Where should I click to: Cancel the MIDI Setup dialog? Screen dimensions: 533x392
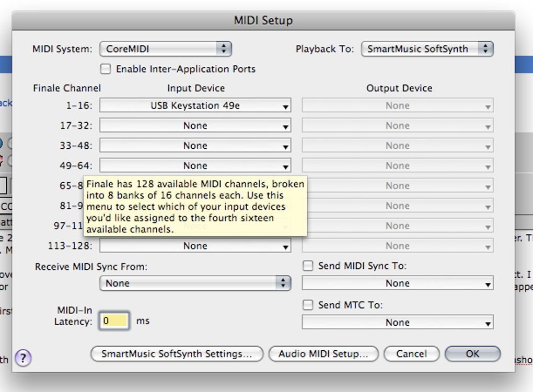pyautogui.click(x=411, y=354)
